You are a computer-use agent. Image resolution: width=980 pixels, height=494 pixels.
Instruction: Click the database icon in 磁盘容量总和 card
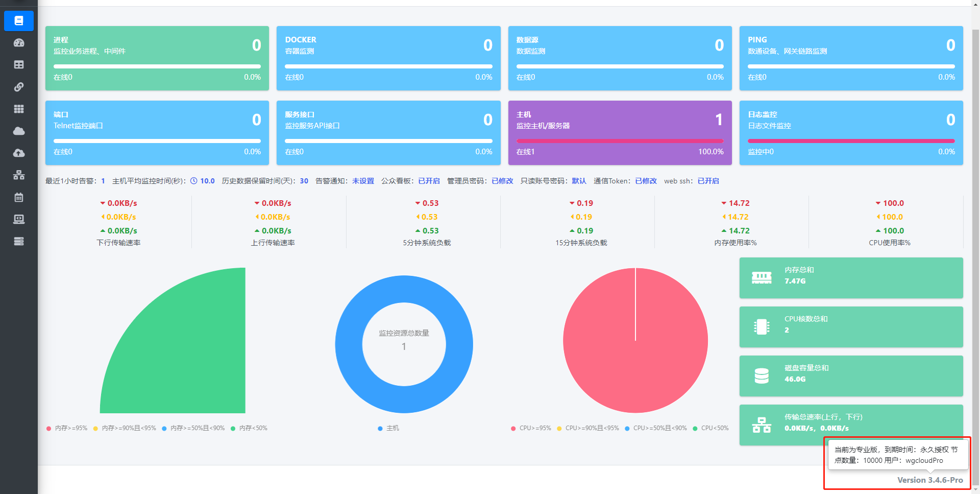tap(762, 376)
